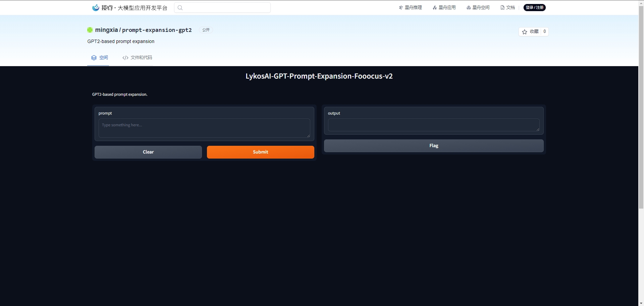
Task: Click the 公开 visibility badge
Action: [206, 30]
